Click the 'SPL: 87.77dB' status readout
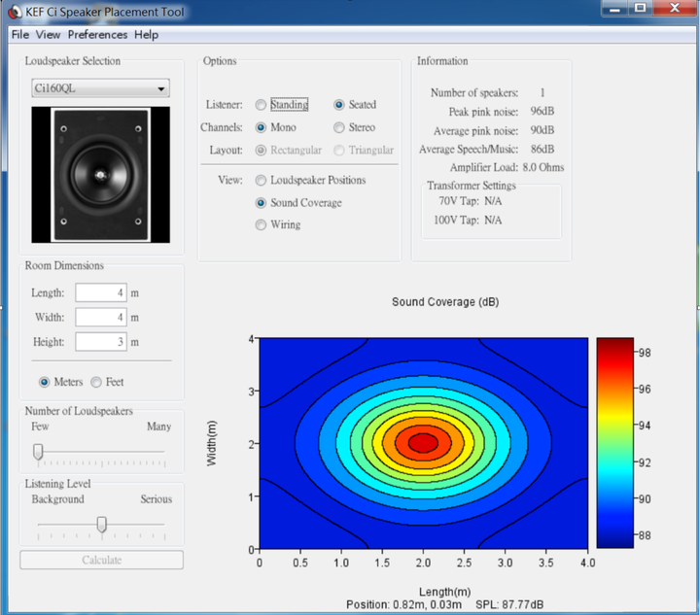The image size is (700, 615). click(x=509, y=605)
